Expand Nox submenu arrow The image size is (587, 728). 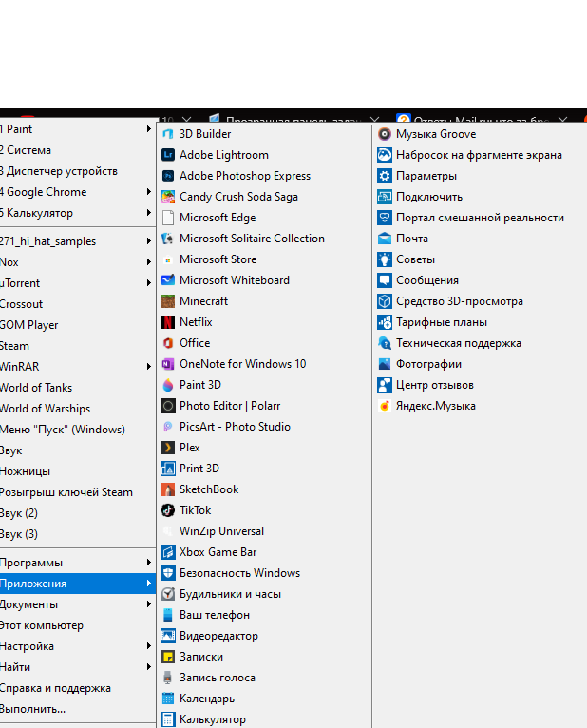(x=148, y=262)
